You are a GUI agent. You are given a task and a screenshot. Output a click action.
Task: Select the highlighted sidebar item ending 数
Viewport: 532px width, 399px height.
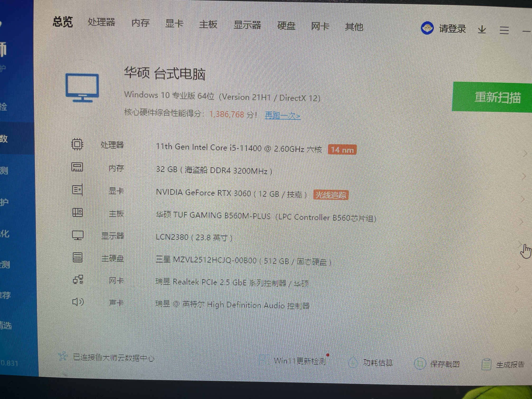[17, 138]
